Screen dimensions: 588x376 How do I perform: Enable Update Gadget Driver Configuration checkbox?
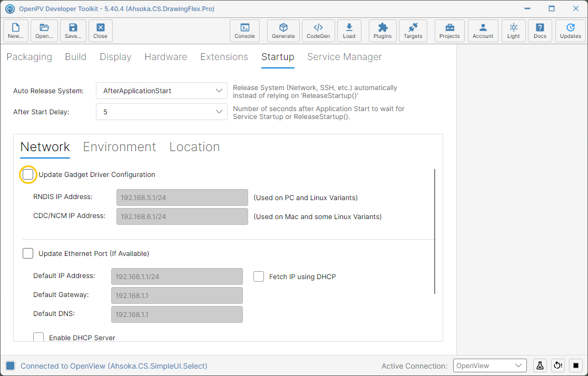pyautogui.click(x=28, y=175)
